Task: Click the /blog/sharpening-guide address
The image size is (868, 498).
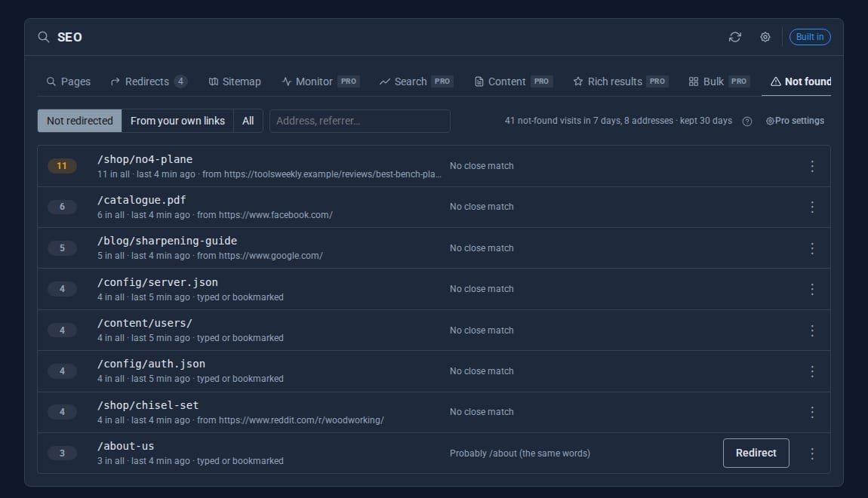Action: click(167, 241)
